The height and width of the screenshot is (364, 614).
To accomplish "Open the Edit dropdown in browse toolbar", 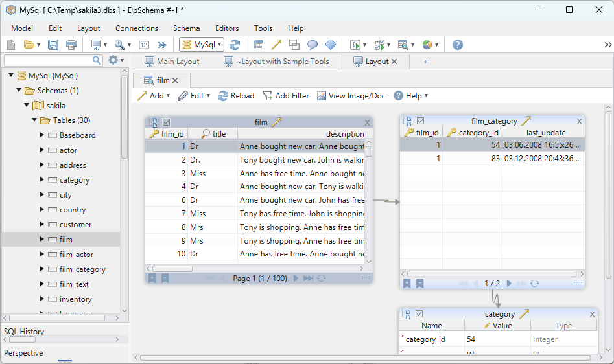I will click(195, 96).
